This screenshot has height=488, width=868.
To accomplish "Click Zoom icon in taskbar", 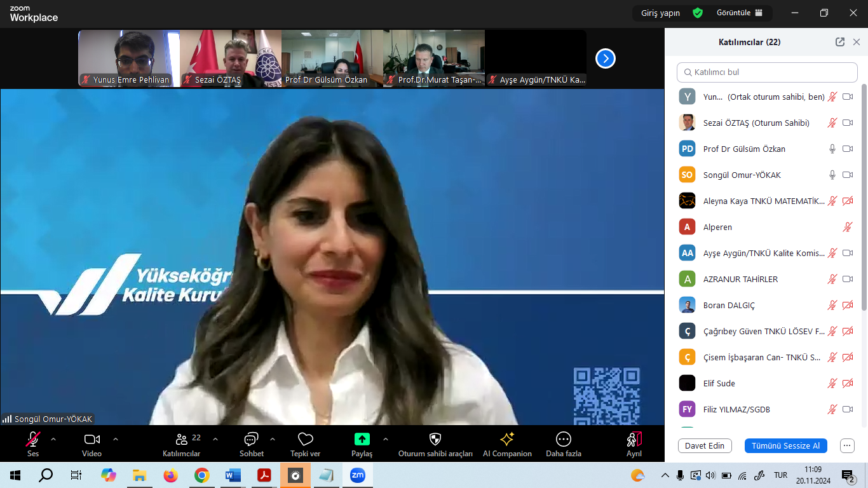I will (x=358, y=475).
